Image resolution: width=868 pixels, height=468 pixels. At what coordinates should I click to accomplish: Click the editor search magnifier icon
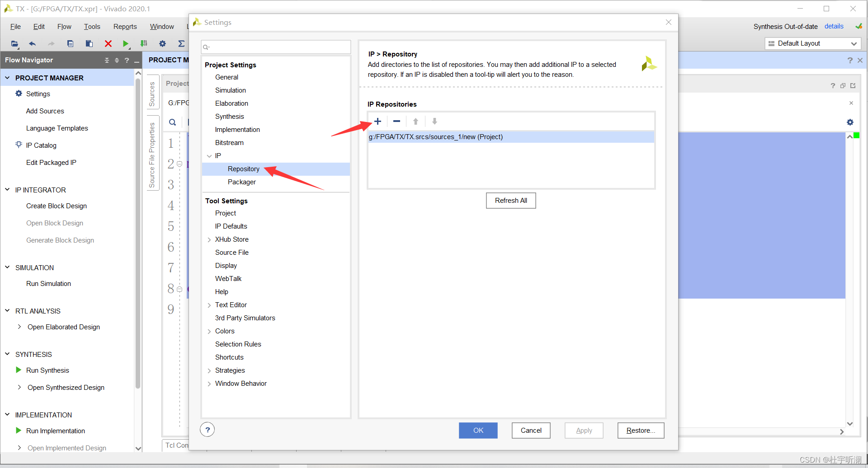pos(172,122)
